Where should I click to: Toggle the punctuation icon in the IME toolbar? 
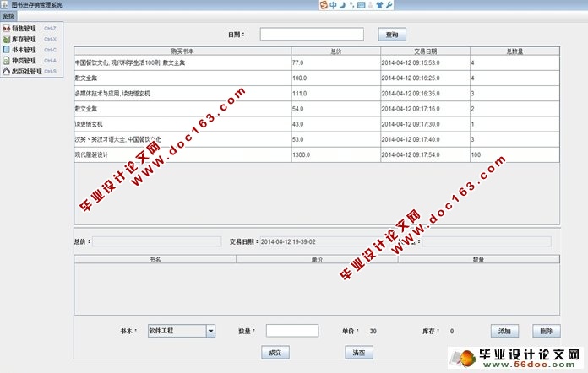click(x=351, y=5)
